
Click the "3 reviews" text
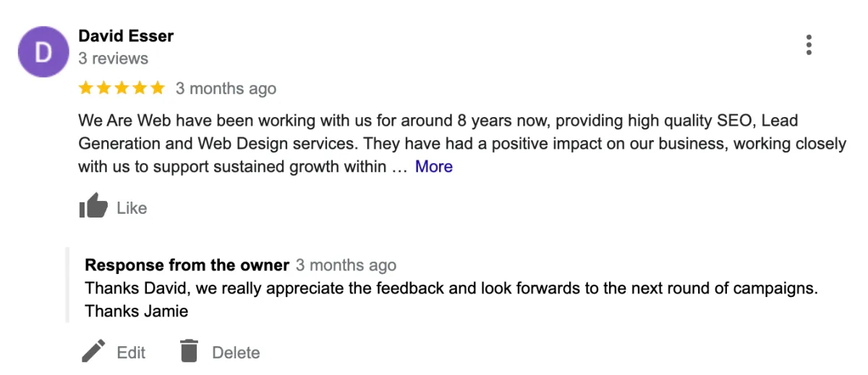click(x=113, y=59)
